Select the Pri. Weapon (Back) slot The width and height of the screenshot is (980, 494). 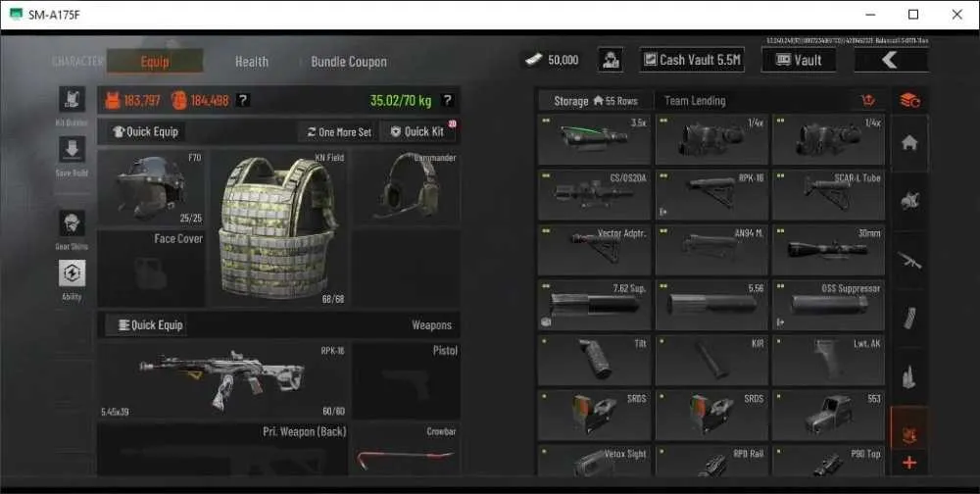(x=223, y=450)
